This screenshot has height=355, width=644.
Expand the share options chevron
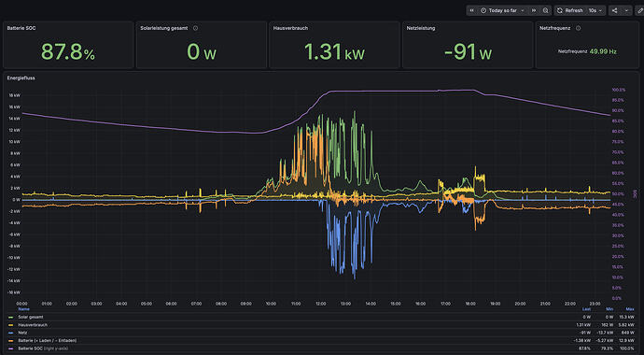coord(626,10)
